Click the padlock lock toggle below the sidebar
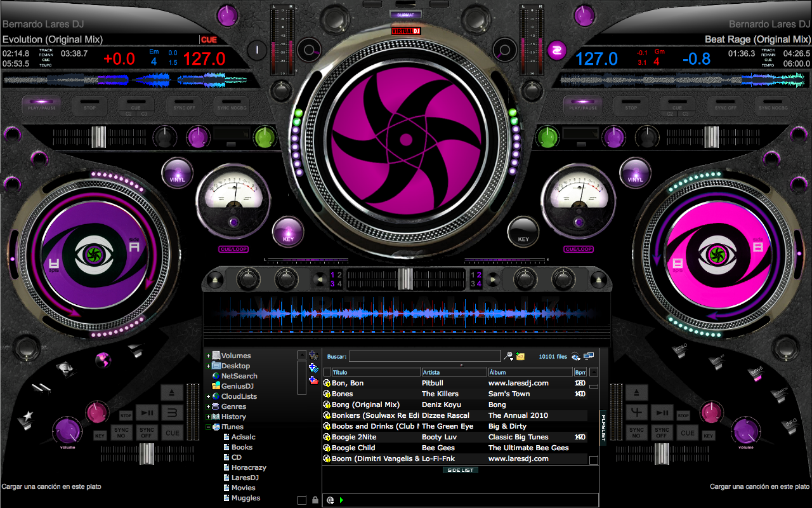The image size is (812, 508). click(315, 500)
